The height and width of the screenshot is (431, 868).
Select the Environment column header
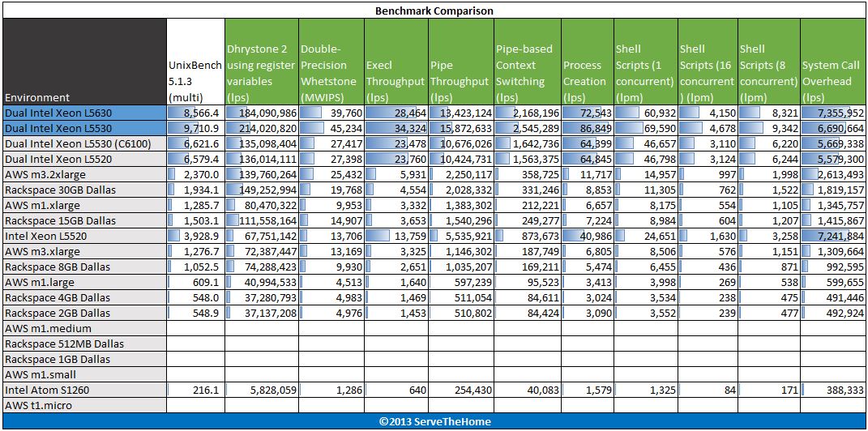tap(84, 62)
